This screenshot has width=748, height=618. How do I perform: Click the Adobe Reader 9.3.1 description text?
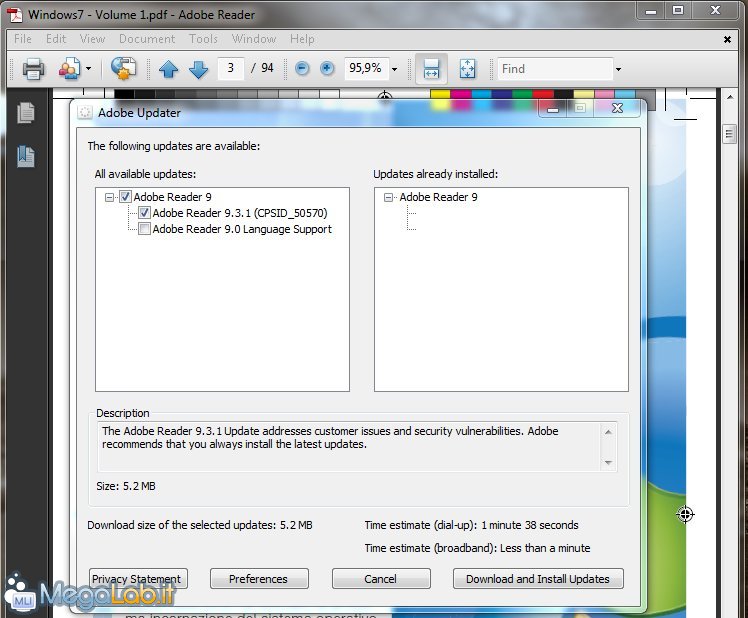[x=330, y=438]
